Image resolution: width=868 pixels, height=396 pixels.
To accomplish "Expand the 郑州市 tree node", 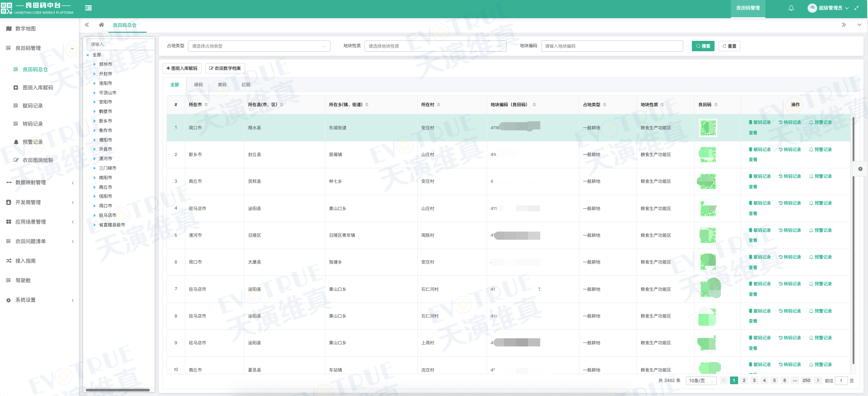I will (x=94, y=64).
